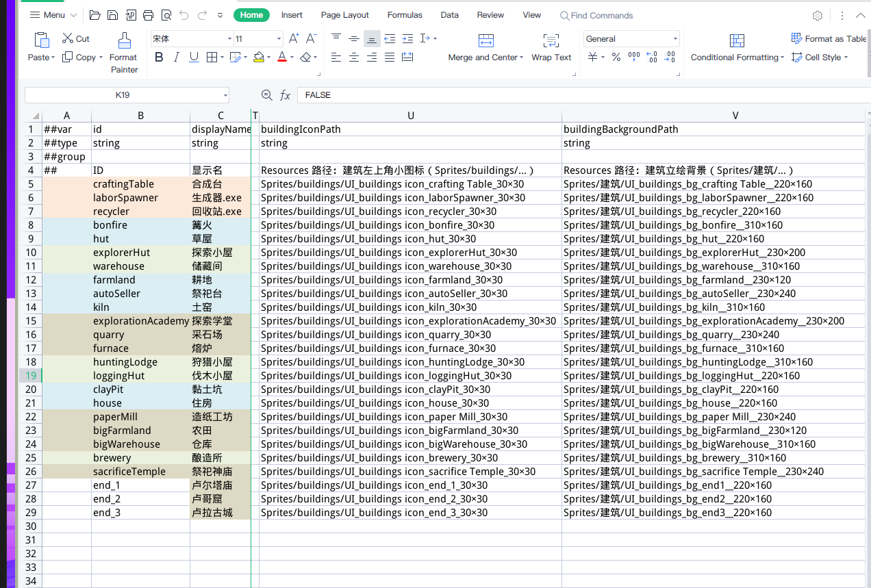Open the Name Box dropdown arrow
Screen dimensions: 871x588
[225, 95]
